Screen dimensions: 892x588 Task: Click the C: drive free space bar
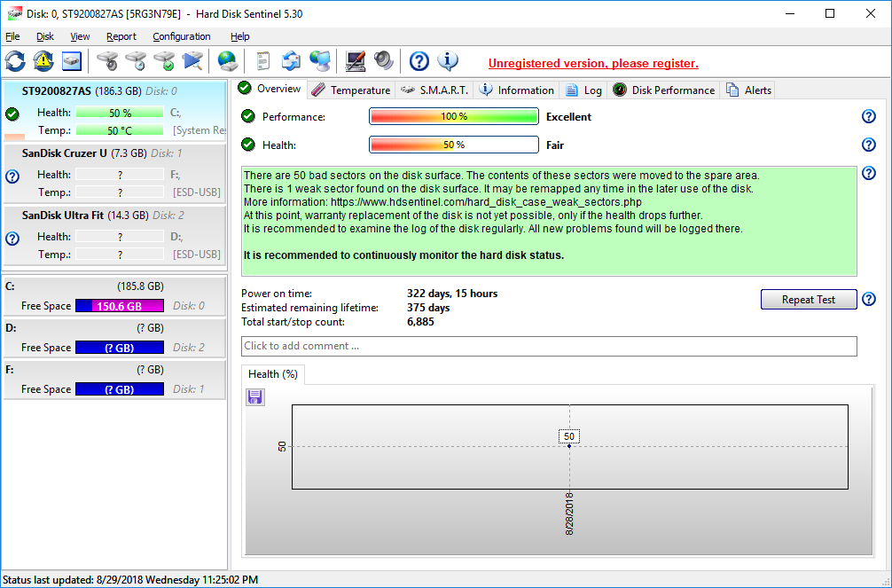120,306
